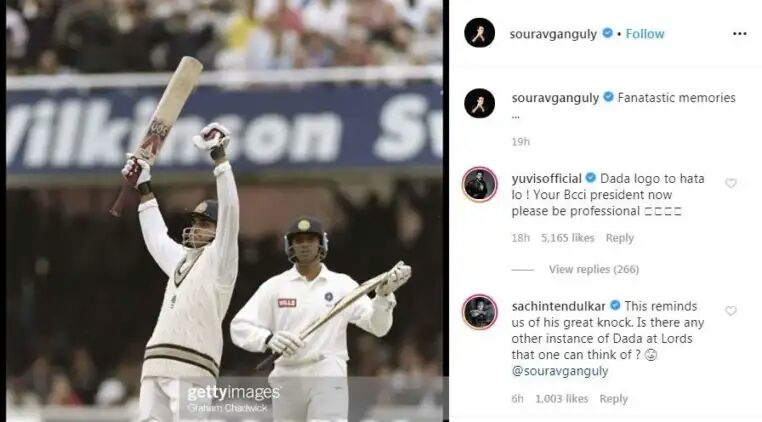Click souravganguly profile avatar in header
Viewport: 762px width, 422px height.
point(479,33)
